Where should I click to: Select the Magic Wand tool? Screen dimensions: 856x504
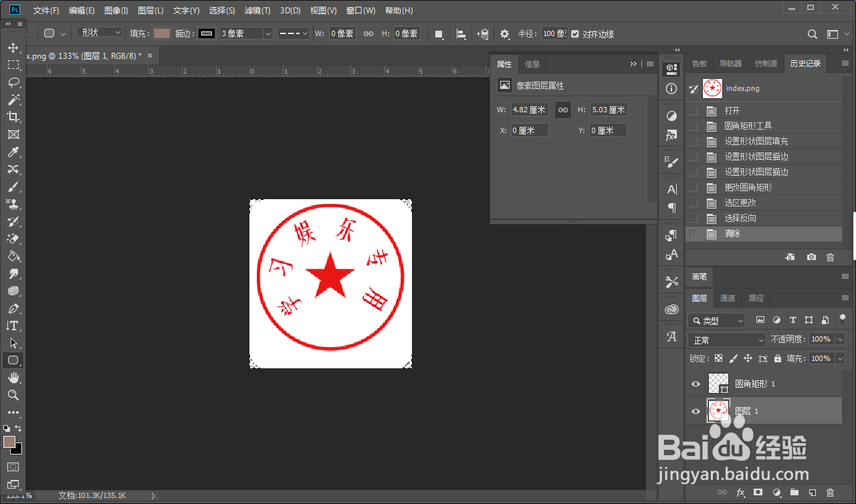(x=13, y=100)
